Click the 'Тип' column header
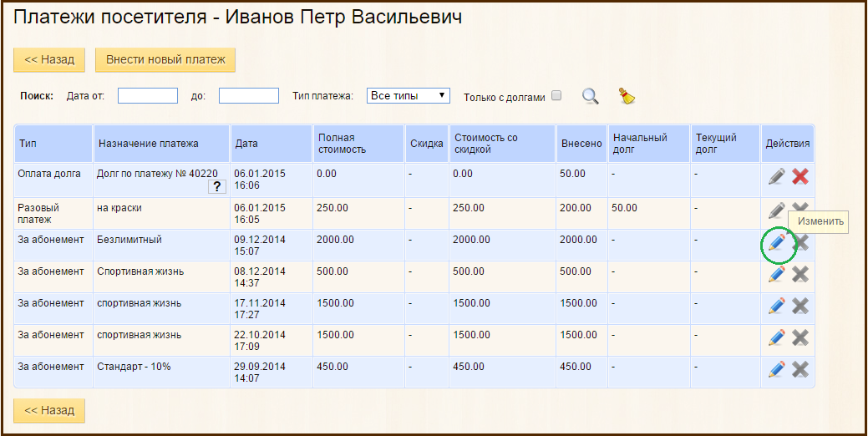 click(53, 144)
